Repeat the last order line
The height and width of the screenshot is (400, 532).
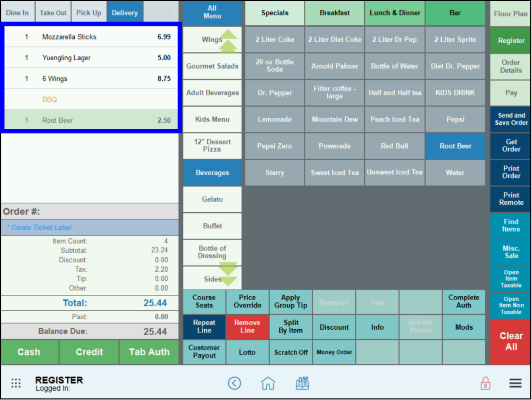tap(204, 327)
